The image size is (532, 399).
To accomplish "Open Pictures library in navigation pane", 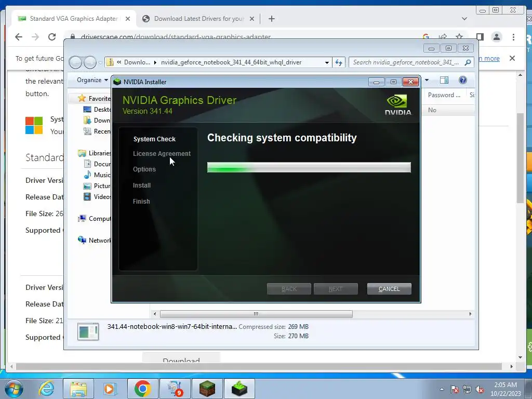I will [x=97, y=185].
